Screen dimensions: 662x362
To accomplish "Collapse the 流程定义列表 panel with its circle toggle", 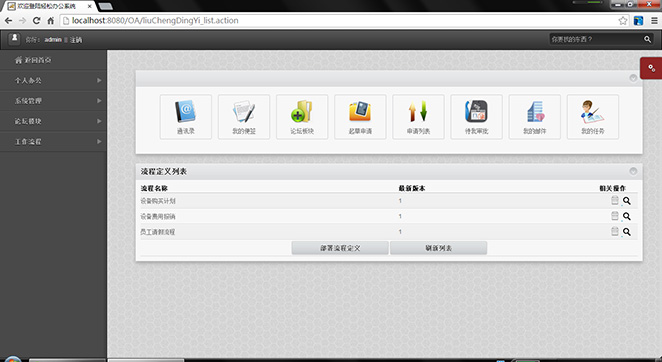I will pos(633,171).
